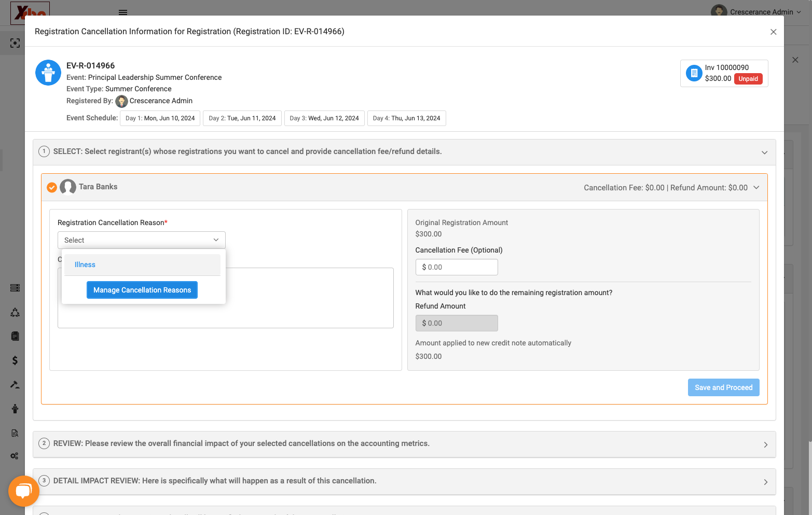
Task: Click the Cancellation Fee input field
Action: coord(457,267)
